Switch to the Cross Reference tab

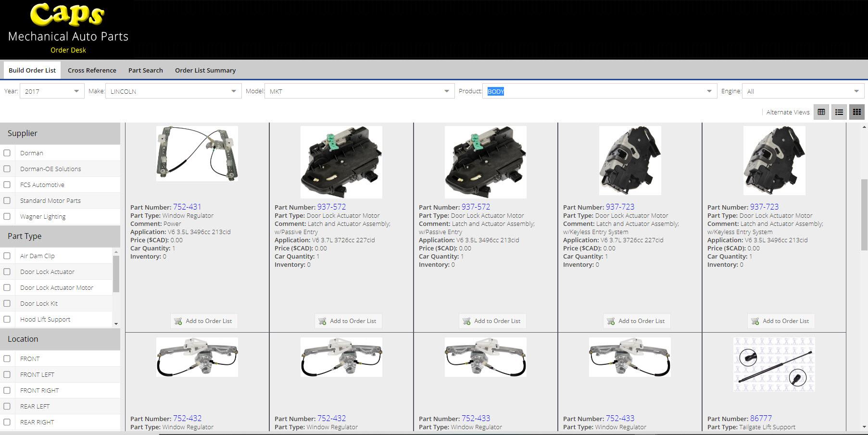tap(91, 70)
